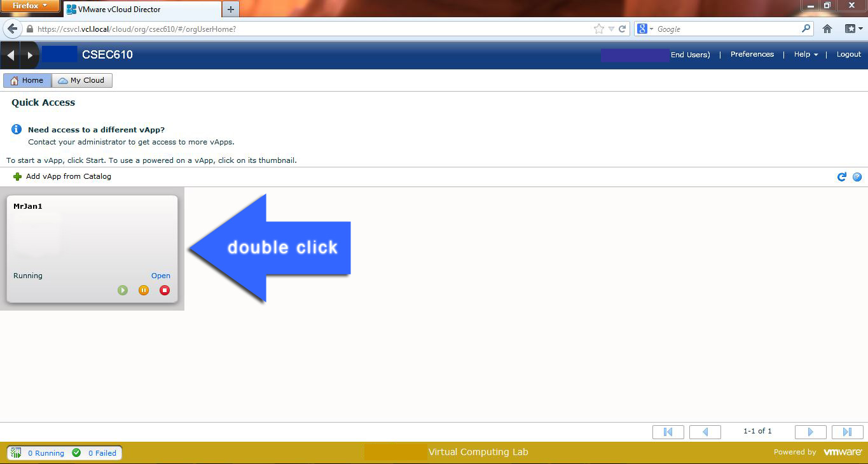Click the green plus icon for adding vApp
The image size is (868, 464).
(x=17, y=176)
